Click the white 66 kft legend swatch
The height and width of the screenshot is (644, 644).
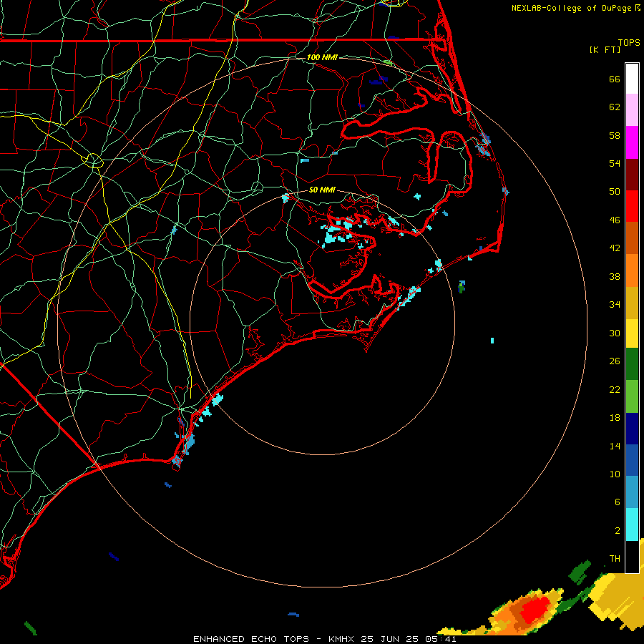click(x=632, y=79)
